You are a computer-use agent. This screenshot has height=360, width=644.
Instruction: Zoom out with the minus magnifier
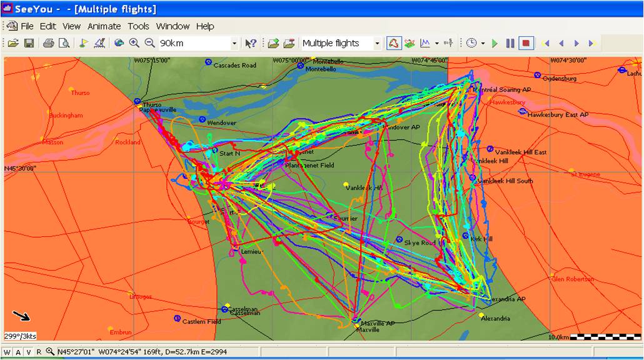click(149, 43)
